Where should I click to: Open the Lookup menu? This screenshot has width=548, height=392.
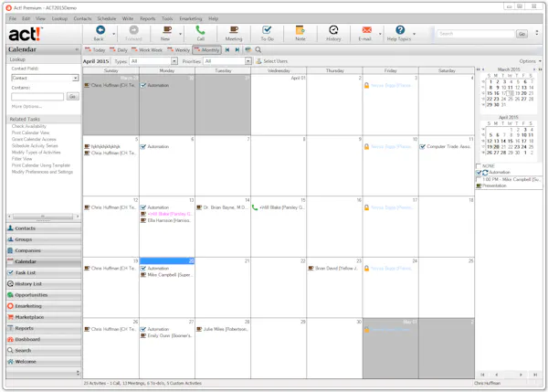(59, 18)
